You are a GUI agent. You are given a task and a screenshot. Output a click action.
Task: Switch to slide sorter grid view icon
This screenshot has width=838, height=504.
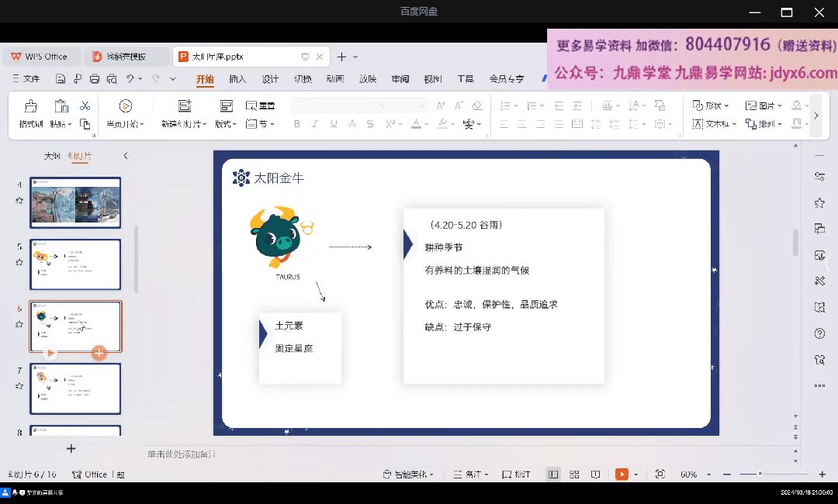[574, 474]
